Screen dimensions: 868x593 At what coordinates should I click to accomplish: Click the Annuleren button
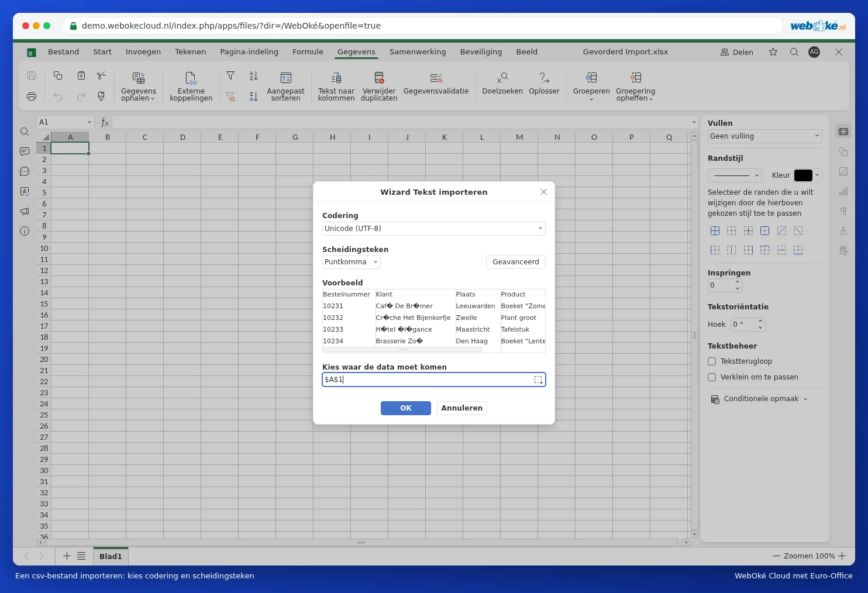point(462,408)
